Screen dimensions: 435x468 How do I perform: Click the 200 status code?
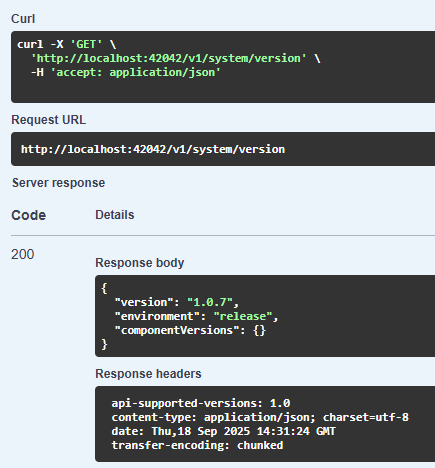click(23, 255)
